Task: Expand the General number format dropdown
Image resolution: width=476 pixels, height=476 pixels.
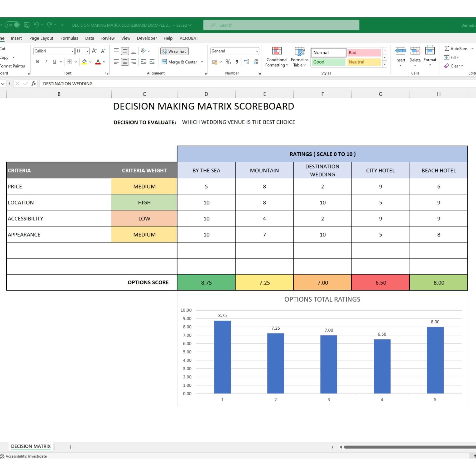Action: point(257,51)
